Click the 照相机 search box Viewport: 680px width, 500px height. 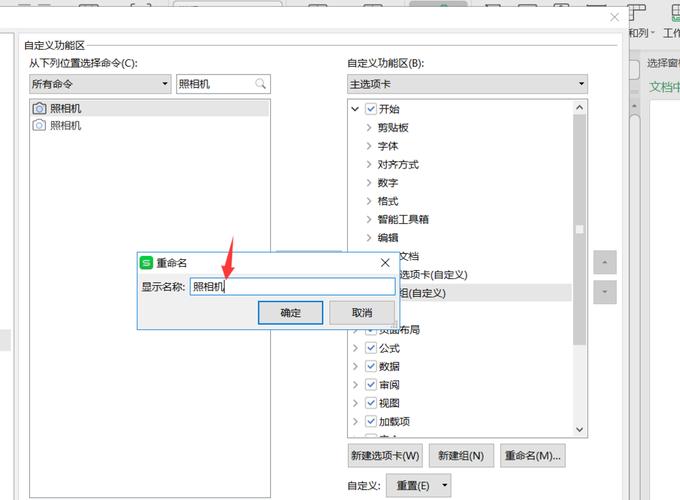point(223,84)
